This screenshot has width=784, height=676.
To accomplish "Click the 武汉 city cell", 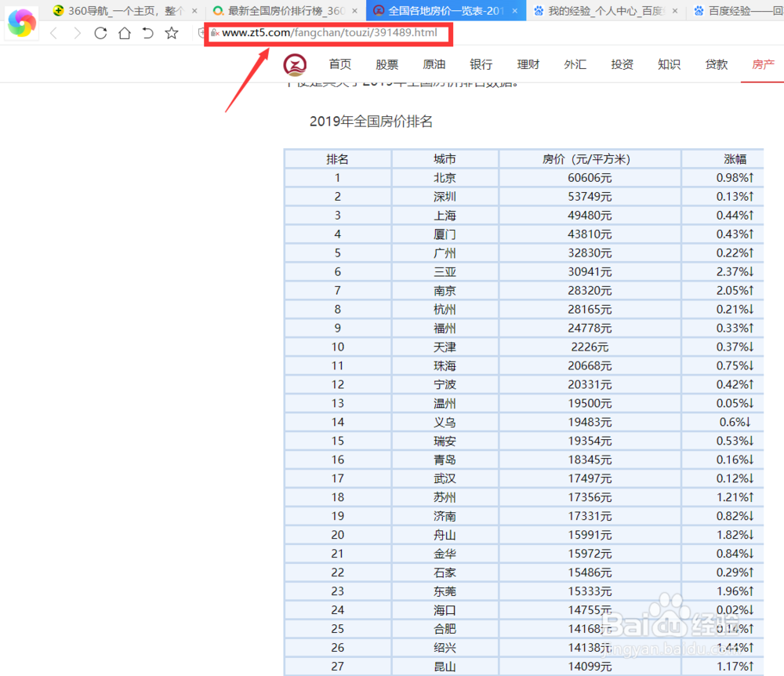I will point(445,478).
